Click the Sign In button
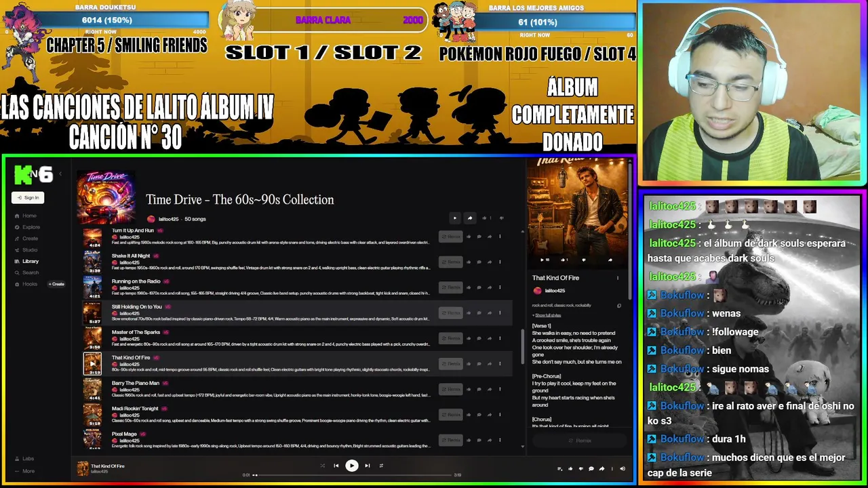Viewport: 868px width, 488px height. coord(28,198)
